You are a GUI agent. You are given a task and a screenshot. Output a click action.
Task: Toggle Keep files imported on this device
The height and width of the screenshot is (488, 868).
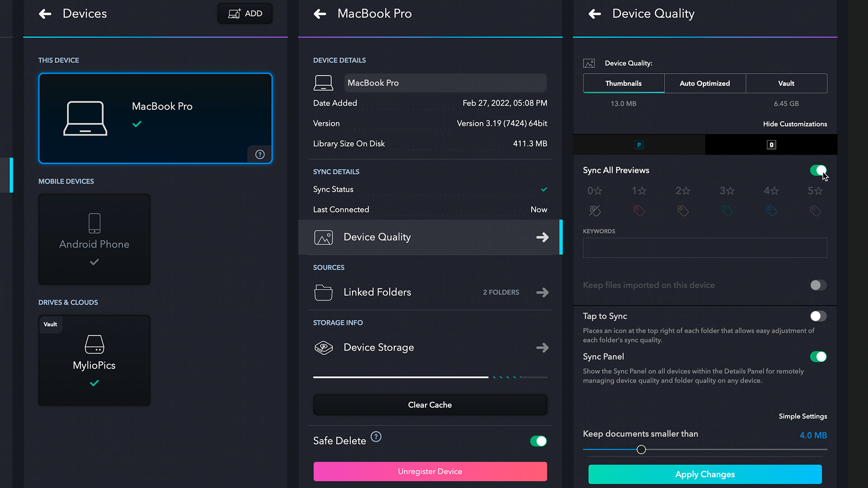tap(818, 285)
